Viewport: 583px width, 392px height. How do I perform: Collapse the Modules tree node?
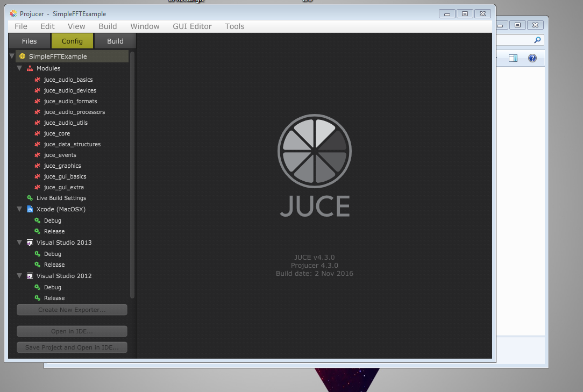tap(19, 68)
